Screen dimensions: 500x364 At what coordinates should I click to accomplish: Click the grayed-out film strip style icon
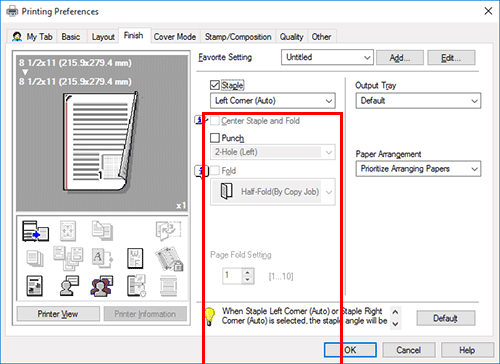pyautogui.click(x=168, y=286)
